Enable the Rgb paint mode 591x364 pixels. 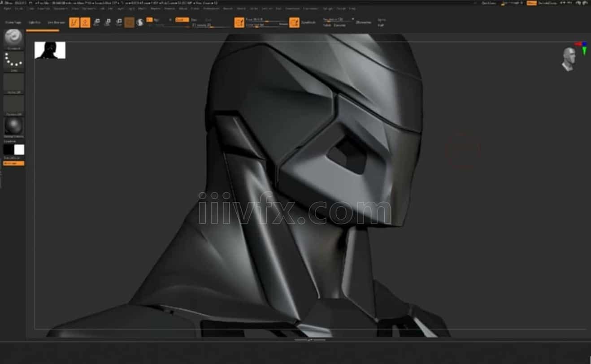157,20
